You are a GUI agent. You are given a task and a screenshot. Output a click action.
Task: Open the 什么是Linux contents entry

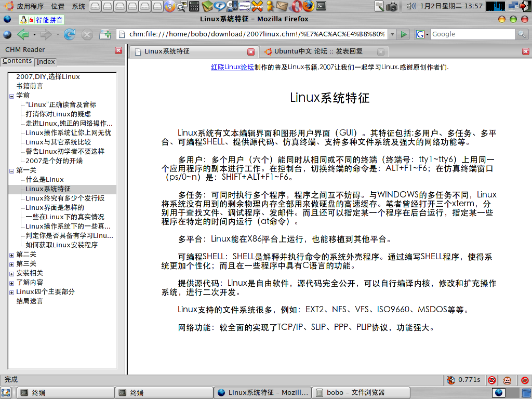point(45,180)
